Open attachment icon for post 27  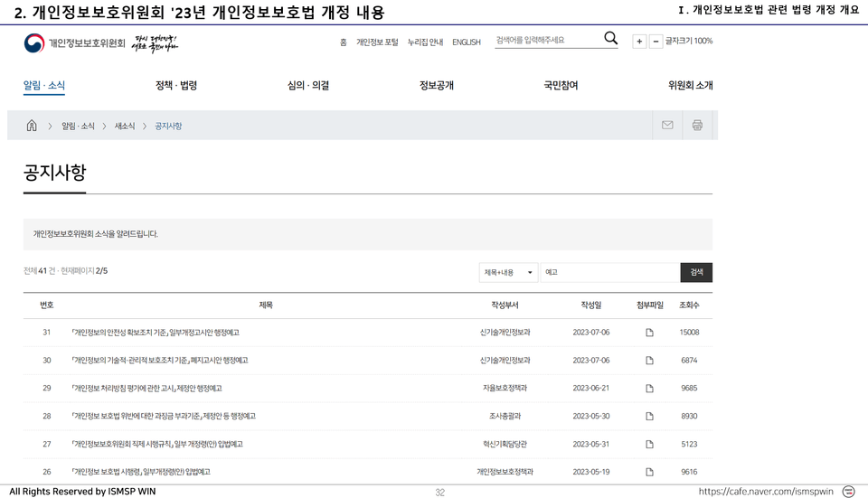[x=650, y=445]
